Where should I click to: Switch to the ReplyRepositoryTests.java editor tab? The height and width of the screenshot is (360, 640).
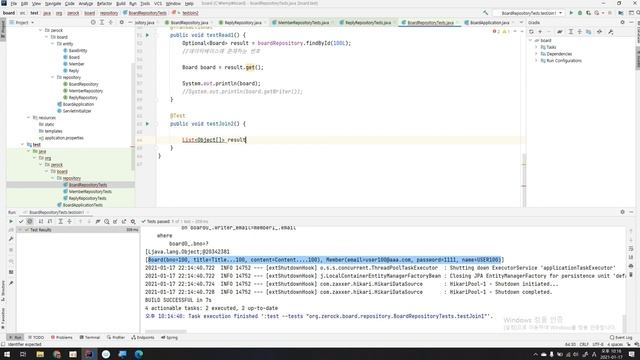pos(368,22)
